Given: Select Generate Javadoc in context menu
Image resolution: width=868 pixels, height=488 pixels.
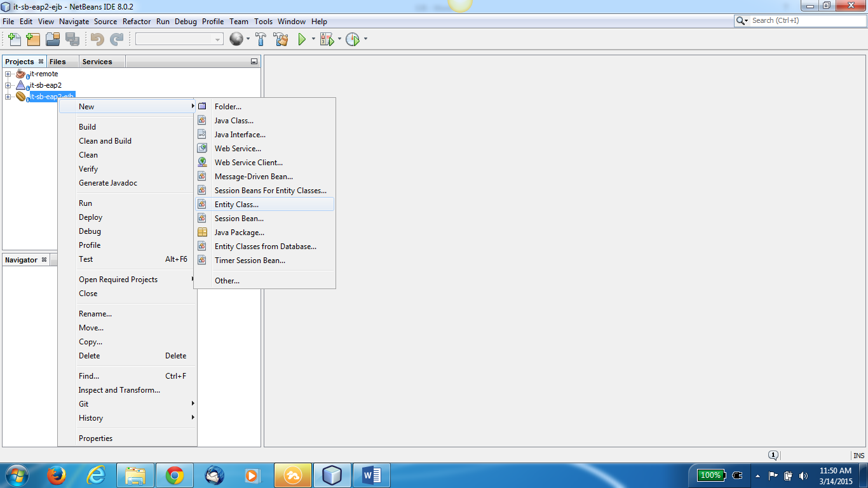Looking at the screenshot, I should click(x=127, y=183).
